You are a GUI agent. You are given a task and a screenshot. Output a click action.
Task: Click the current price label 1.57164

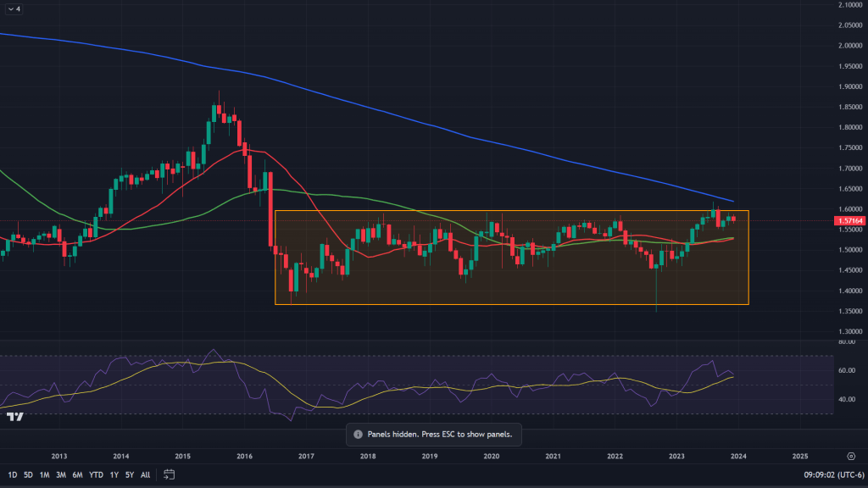pos(850,220)
